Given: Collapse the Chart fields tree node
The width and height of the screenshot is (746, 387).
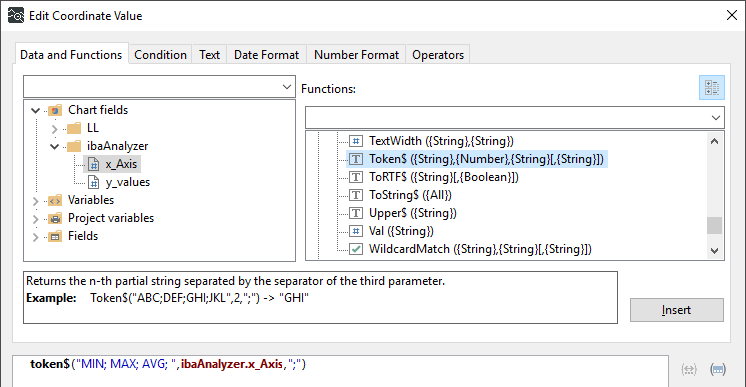Looking at the screenshot, I should click(x=35, y=110).
